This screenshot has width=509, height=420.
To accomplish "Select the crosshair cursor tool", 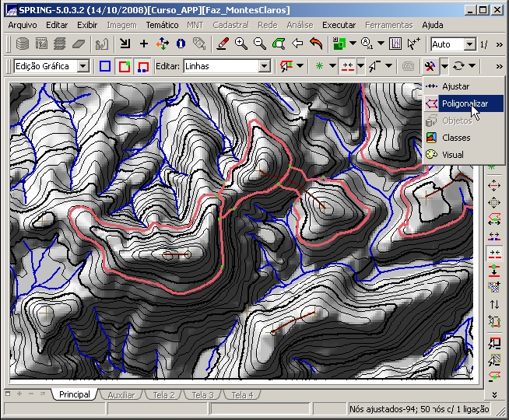I will point(143,44).
